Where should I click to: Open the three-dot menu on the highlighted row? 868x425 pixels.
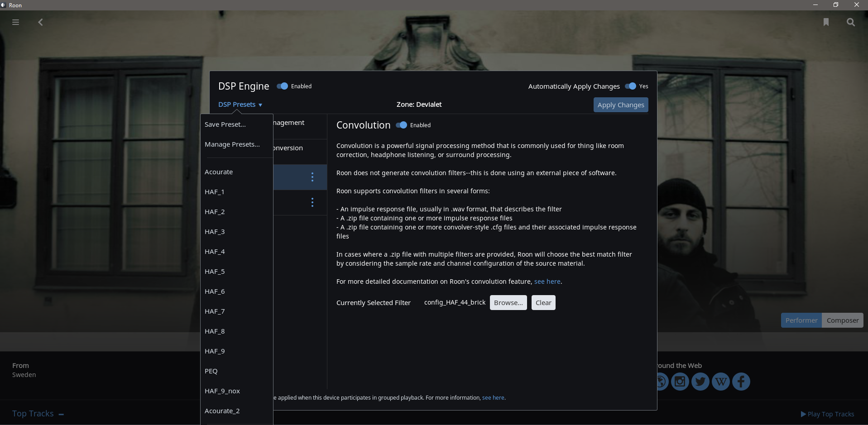click(x=312, y=177)
